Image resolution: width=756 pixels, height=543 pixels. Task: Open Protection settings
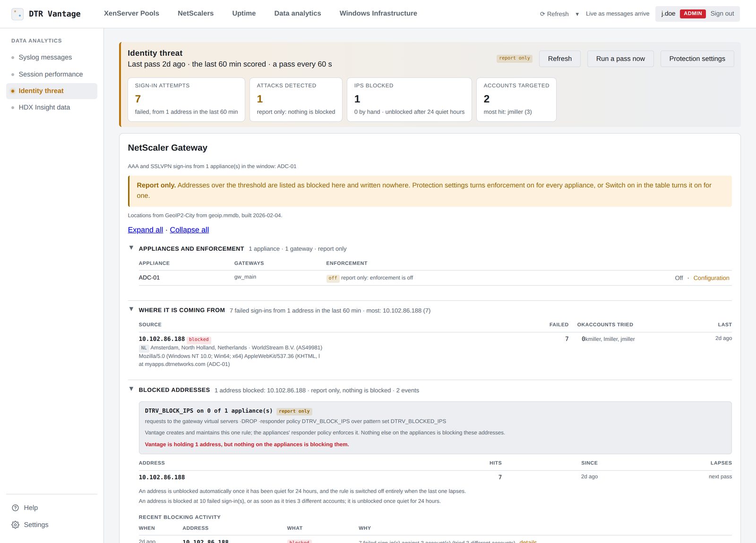tap(697, 59)
